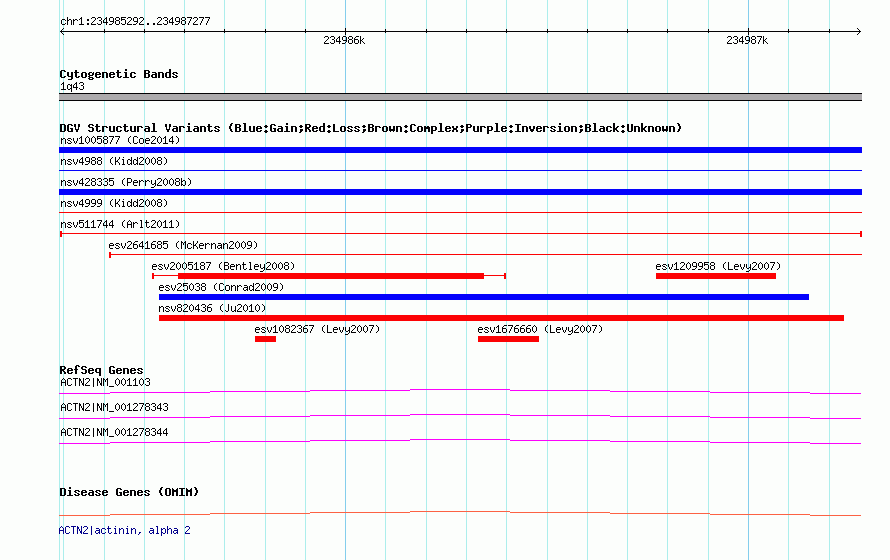
Task: Open variant label esv25038 (Conrad2009)
Action: click(x=221, y=287)
